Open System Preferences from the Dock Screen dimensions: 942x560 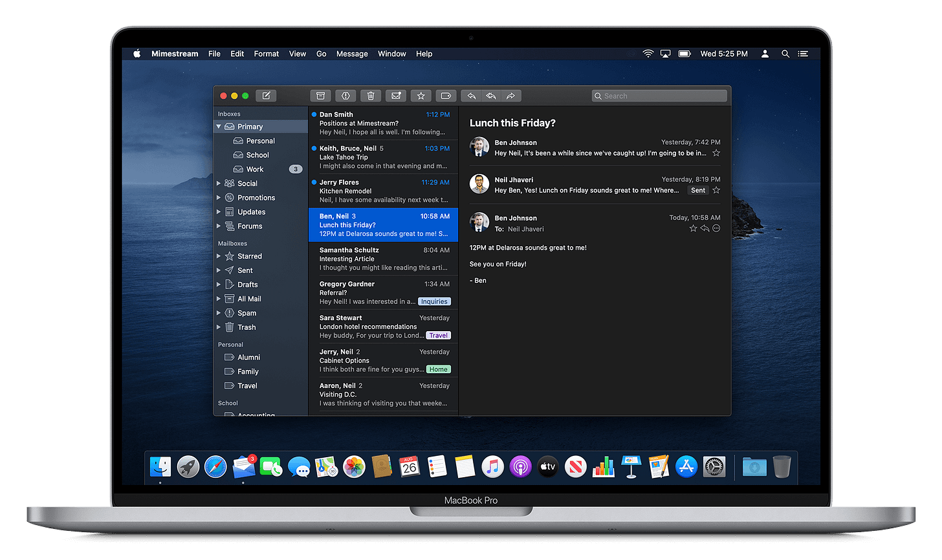(x=714, y=466)
